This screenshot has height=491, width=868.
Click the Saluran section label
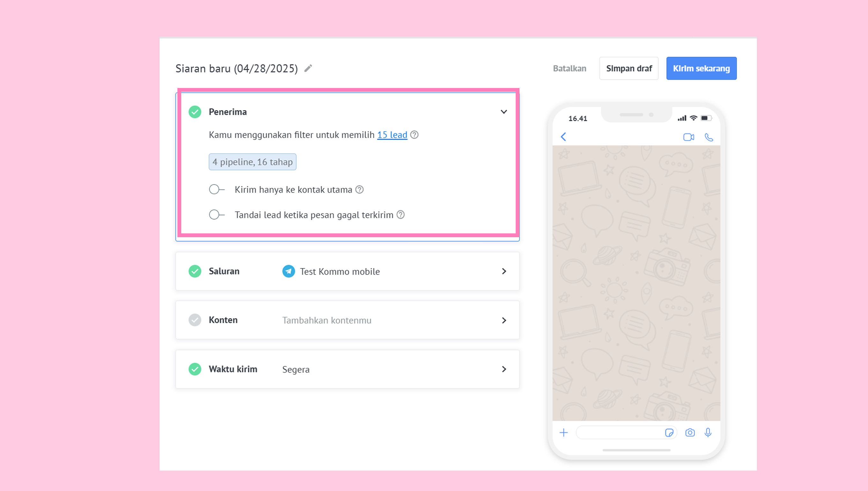[x=224, y=271]
